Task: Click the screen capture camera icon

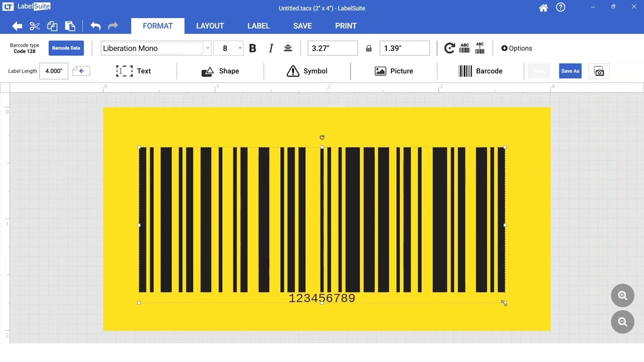Action: [x=599, y=71]
